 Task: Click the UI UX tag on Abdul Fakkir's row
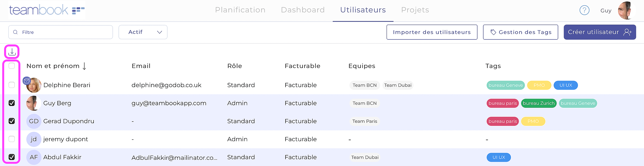pos(499,157)
